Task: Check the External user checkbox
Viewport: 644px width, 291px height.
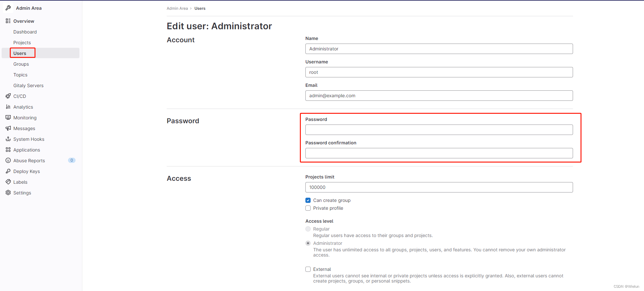Action: coord(308,269)
